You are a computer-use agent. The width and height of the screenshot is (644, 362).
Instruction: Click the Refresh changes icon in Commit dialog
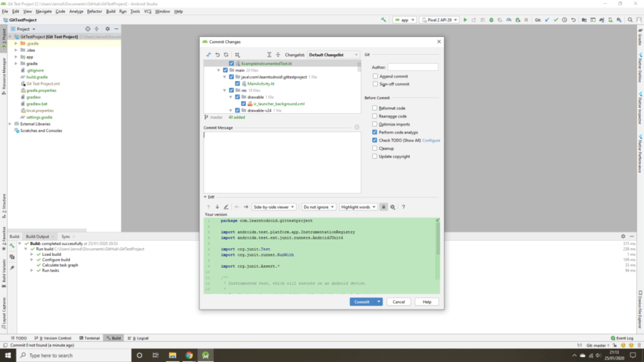[x=226, y=55]
